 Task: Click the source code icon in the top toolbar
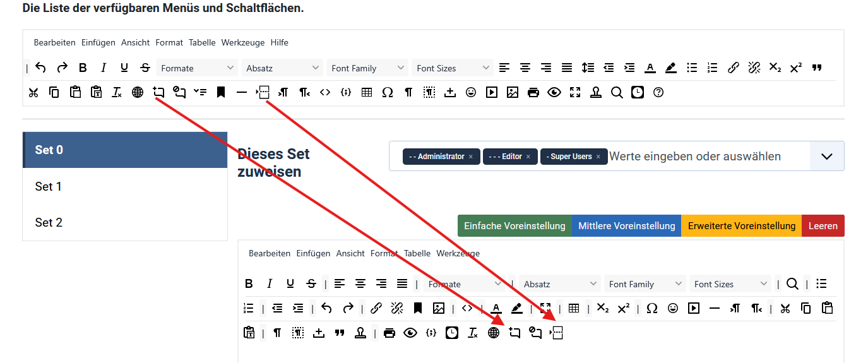point(325,92)
